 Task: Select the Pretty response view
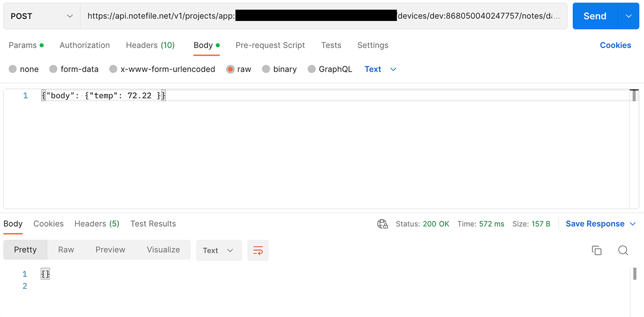coord(25,250)
